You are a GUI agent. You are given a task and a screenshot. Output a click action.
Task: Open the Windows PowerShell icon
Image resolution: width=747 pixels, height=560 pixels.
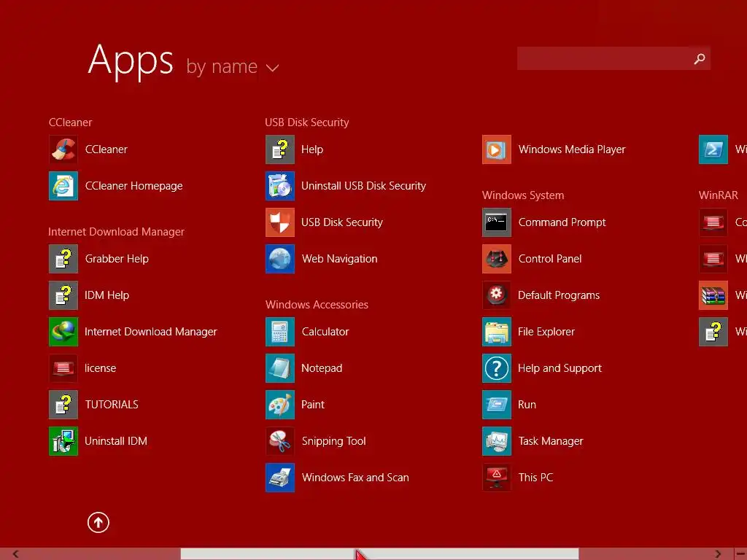click(x=713, y=149)
